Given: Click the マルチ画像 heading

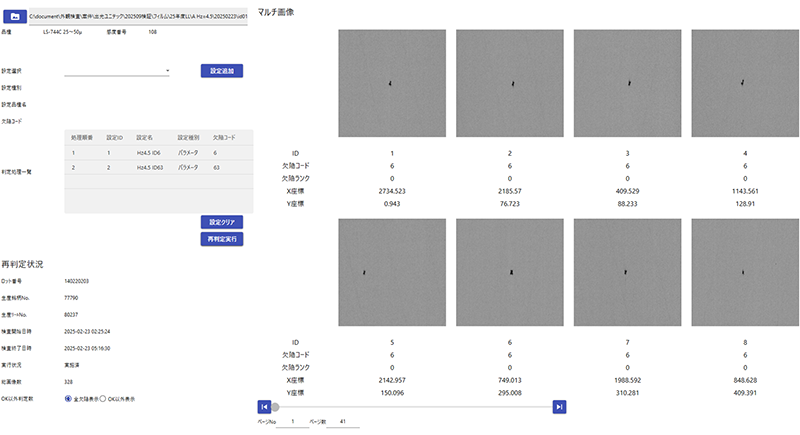Looking at the screenshot, I should click(x=276, y=12).
